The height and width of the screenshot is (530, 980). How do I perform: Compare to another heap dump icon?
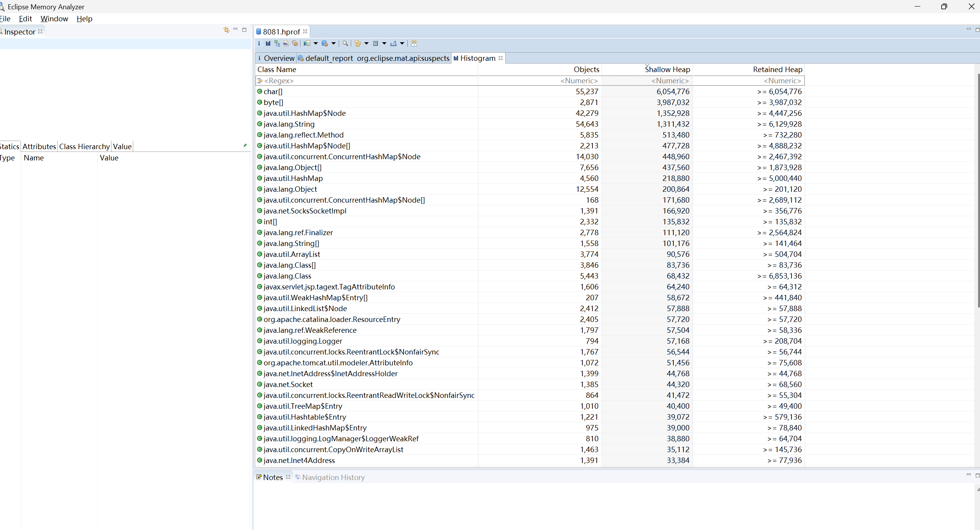click(x=414, y=43)
